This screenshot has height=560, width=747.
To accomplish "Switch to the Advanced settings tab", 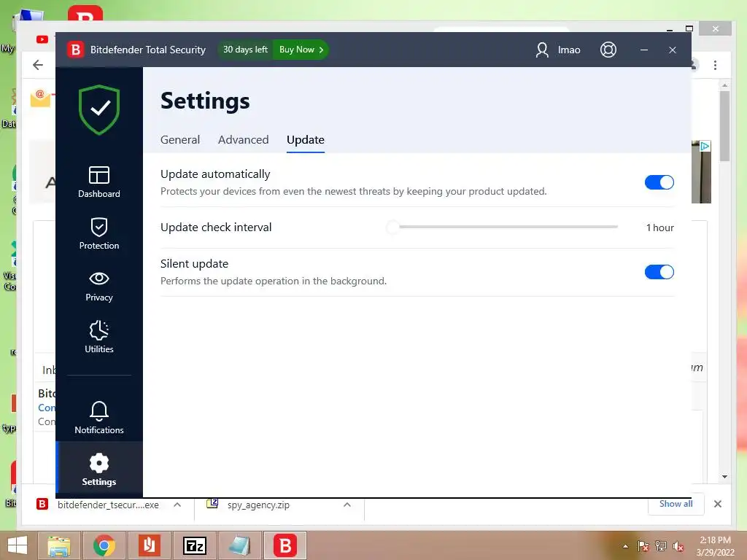I will coord(244,139).
